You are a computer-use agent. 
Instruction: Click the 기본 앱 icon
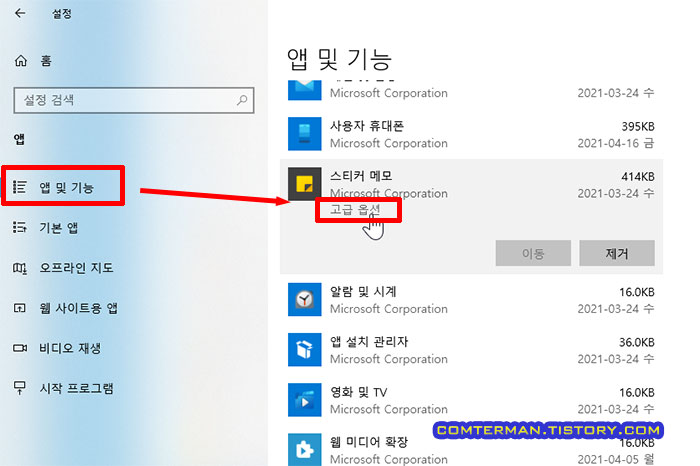point(20,228)
